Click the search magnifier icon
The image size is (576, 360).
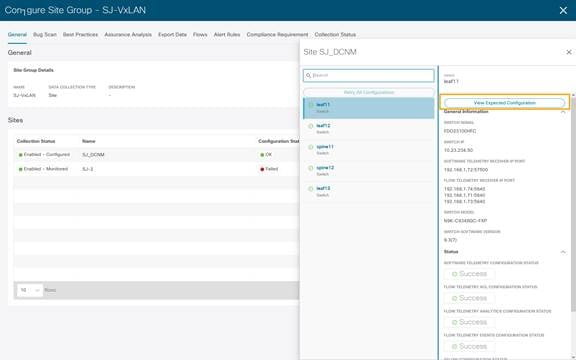(x=308, y=75)
